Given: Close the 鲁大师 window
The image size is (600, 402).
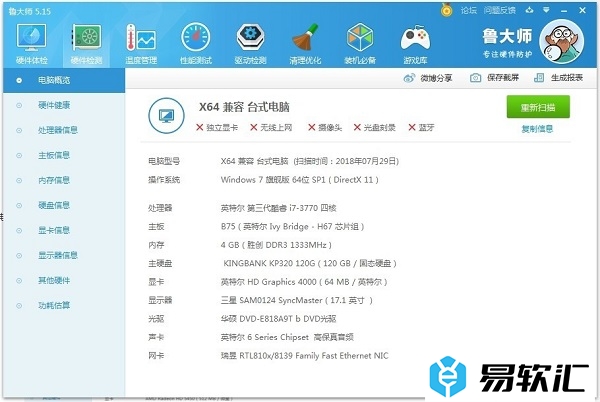Looking at the screenshot, I should pos(582,10).
